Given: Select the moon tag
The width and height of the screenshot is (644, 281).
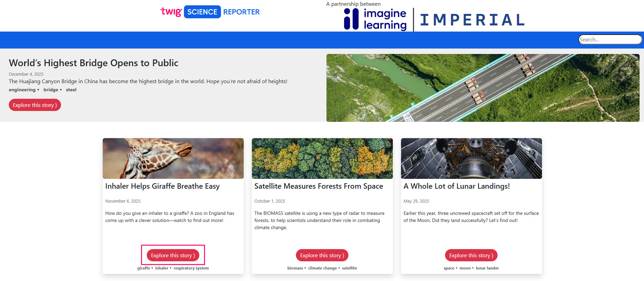Looking at the screenshot, I should (x=465, y=268).
